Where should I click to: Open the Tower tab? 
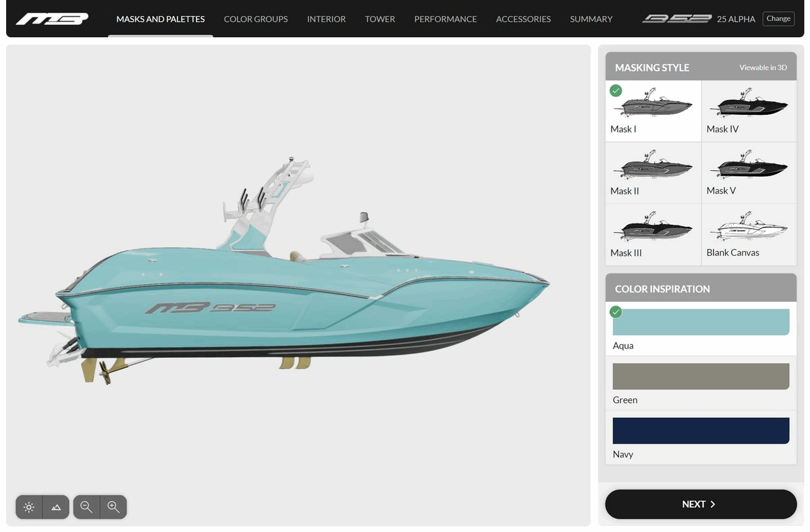click(x=380, y=19)
